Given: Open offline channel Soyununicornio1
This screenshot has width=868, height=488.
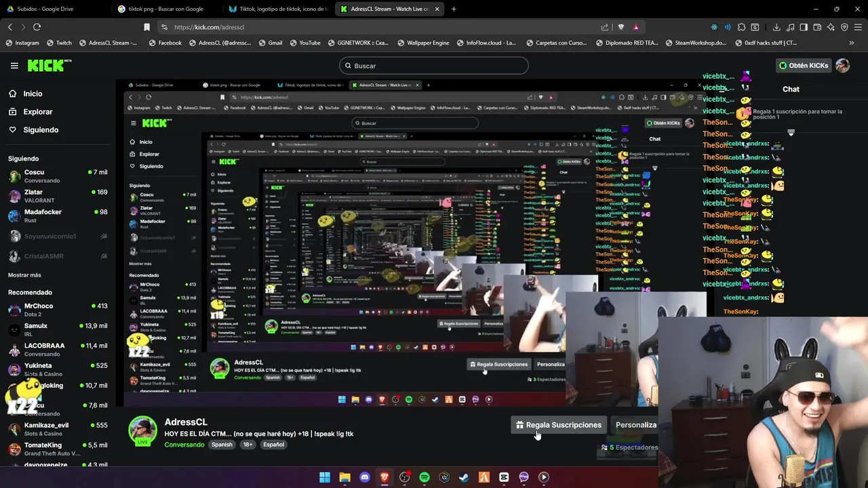Looking at the screenshot, I should (58, 236).
